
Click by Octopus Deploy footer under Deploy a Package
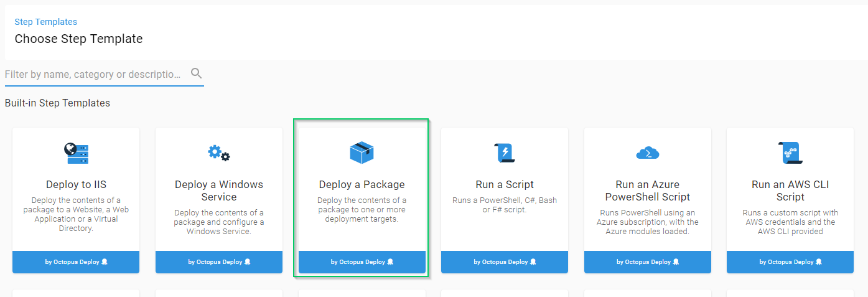click(362, 262)
